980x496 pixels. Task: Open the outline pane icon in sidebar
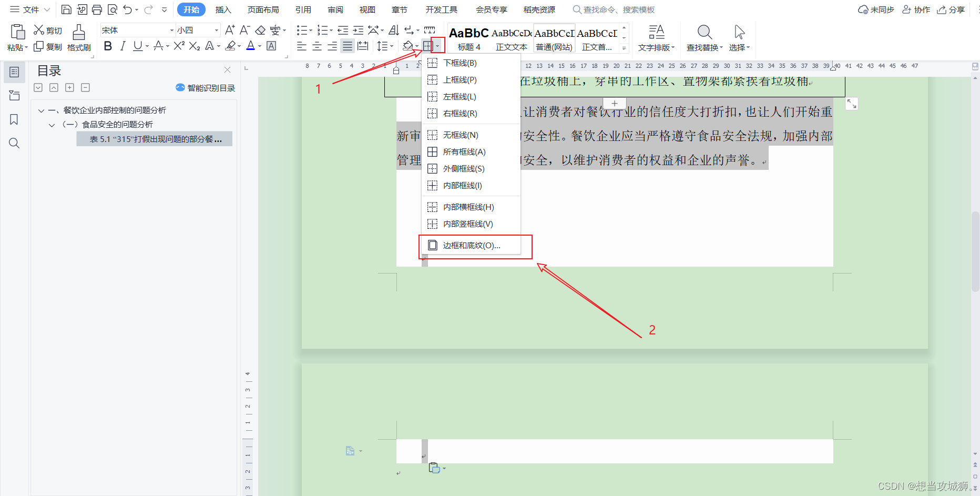click(x=14, y=72)
